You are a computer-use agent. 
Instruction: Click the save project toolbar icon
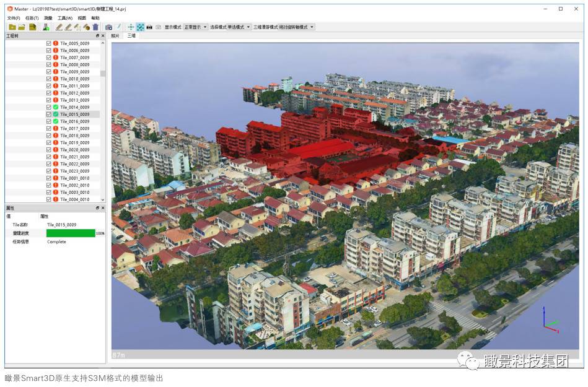(33, 27)
